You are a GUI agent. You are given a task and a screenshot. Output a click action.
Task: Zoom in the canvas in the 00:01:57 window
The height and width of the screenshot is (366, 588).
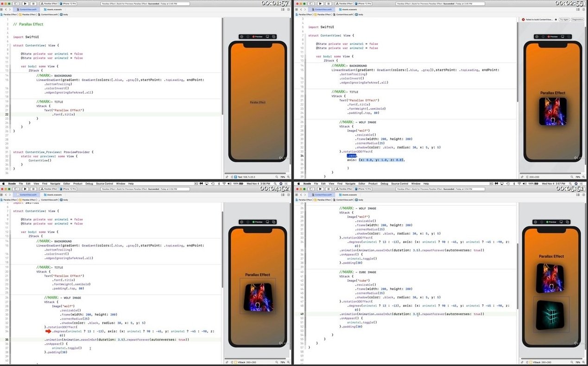(288, 177)
